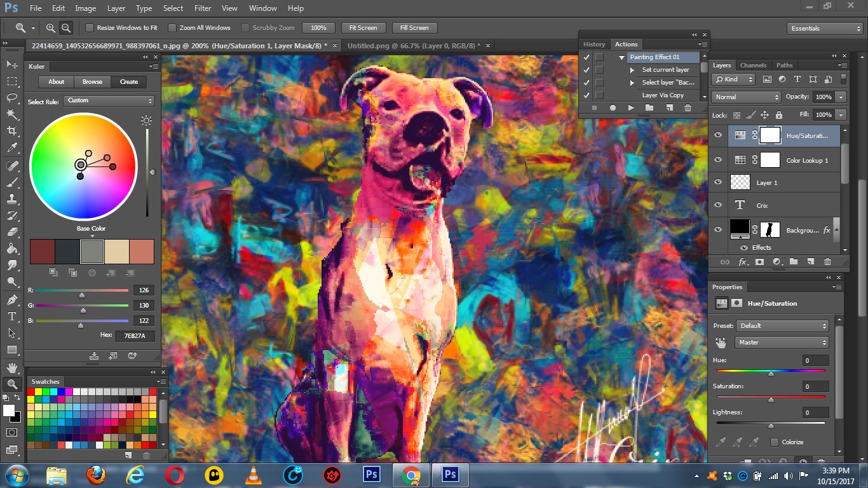Open the layer Kind filter dropdown
Viewport: 868px width, 488px height.
click(x=733, y=79)
